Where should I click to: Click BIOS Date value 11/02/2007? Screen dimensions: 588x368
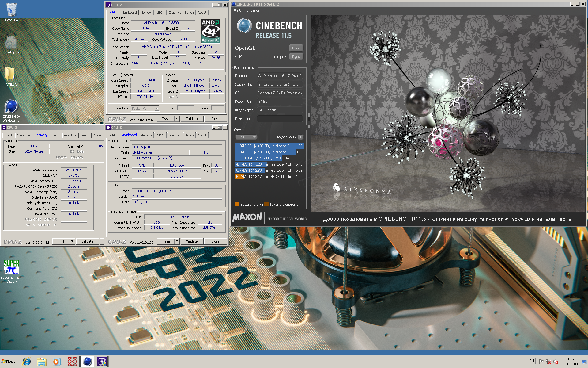click(x=177, y=202)
